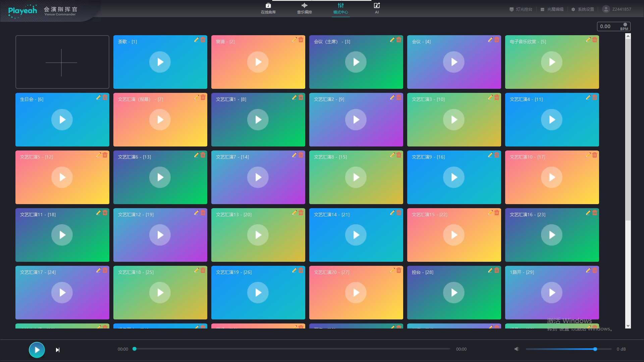The width and height of the screenshot is (644, 362).
Task: Open the AI tab
Action: tap(377, 8)
